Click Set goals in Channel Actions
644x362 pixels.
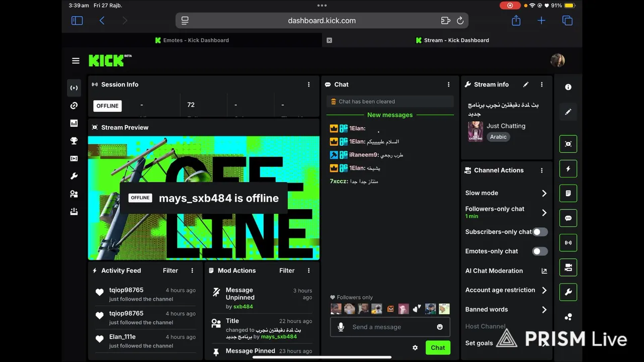pos(479,343)
